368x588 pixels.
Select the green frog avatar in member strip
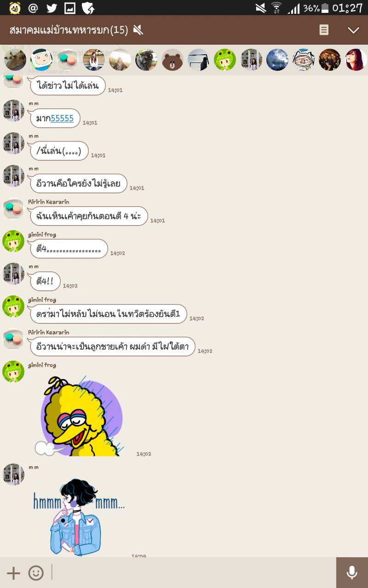(x=225, y=60)
